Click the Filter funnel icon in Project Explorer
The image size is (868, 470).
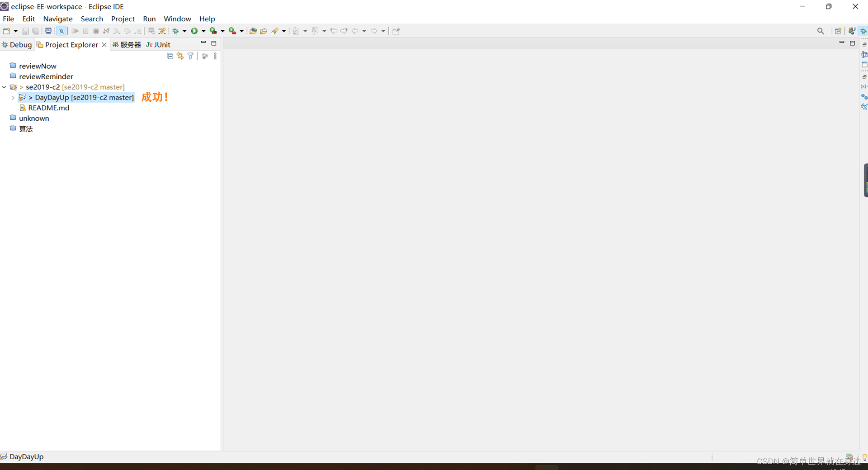(x=190, y=56)
